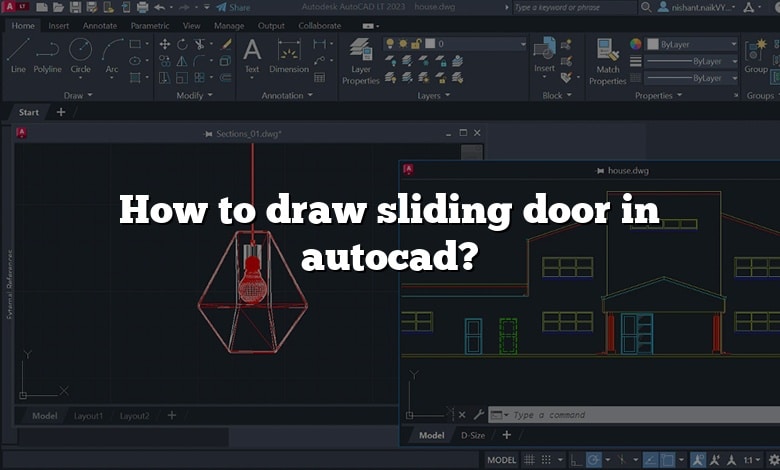The image size is (780, 470).
Task: Toggle grid display in status bar
Action: [529, 460]
